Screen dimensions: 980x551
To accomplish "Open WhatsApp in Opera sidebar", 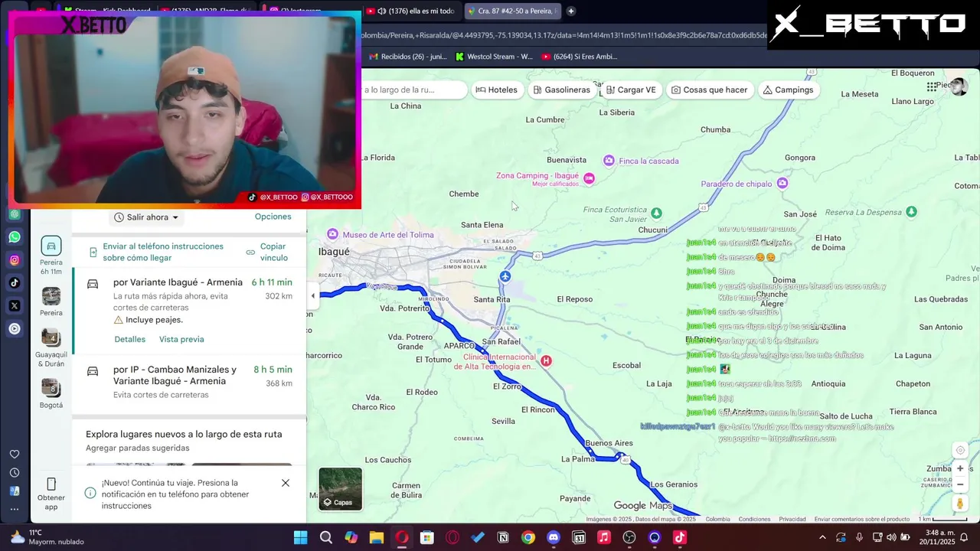I will (x=15, y=237).
